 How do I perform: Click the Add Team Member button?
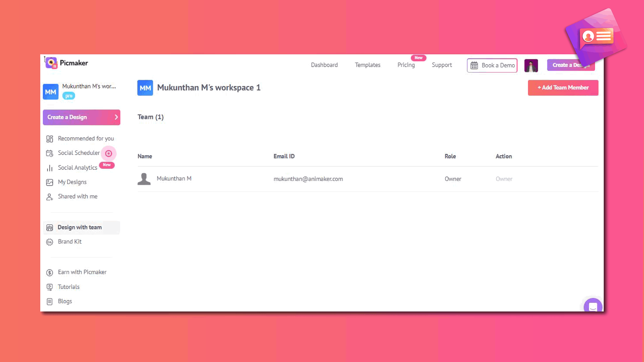tap(563, 88)
